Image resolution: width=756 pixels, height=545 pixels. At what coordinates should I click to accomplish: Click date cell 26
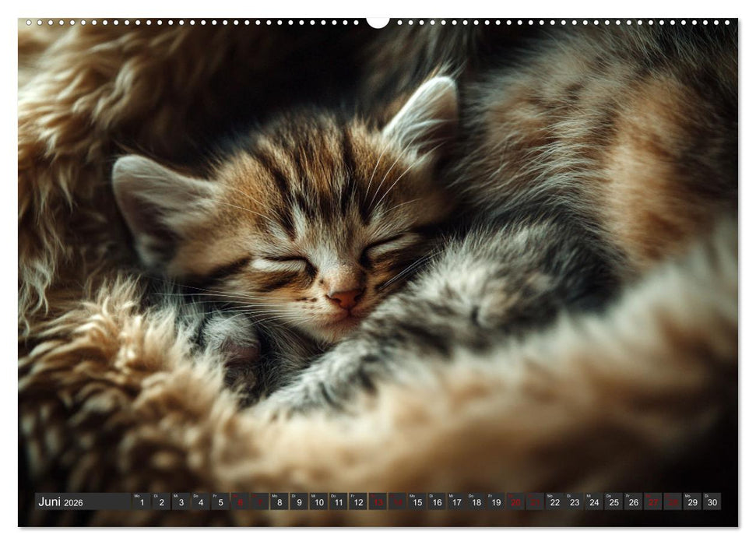[633, 502]
